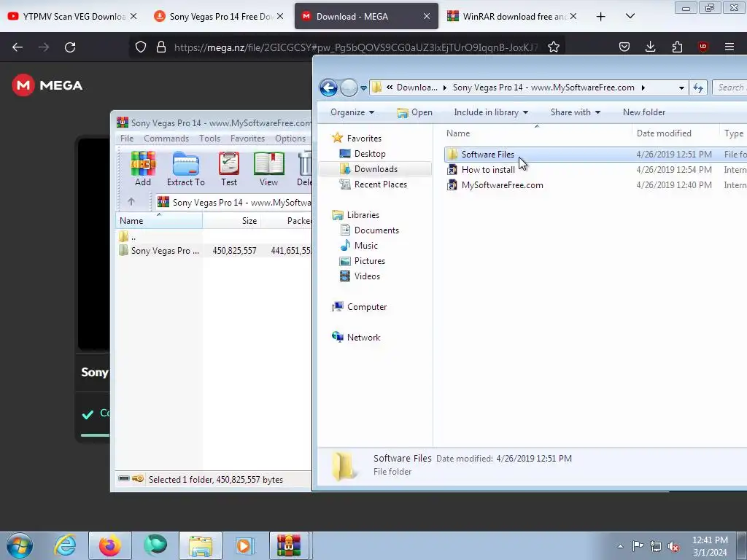The image size is (747, 560).
Task: Close the Download - MEGA tab
Action: pyautogui.click(x=426, y=16)
